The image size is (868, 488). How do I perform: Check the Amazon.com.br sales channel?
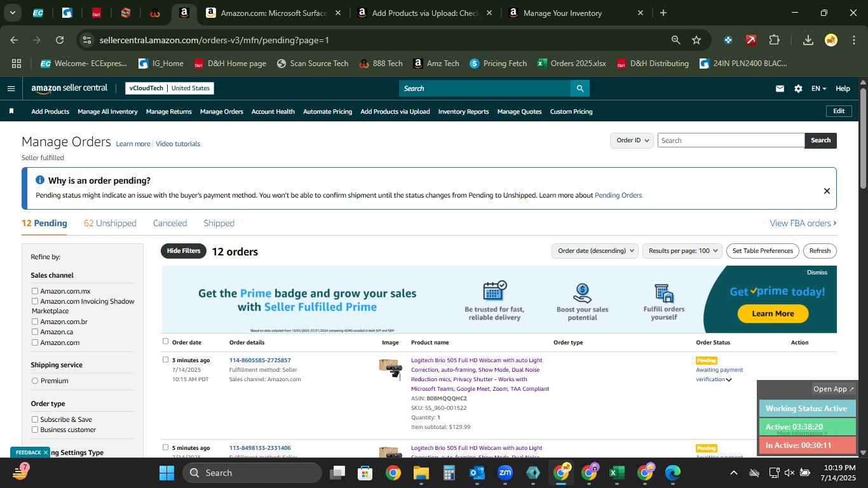click(x=36, y=322)
